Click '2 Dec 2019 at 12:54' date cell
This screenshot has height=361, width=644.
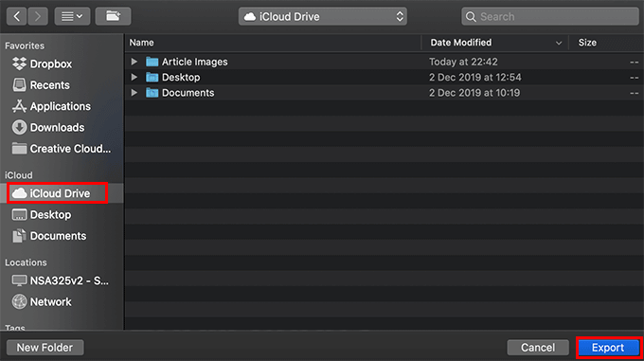point(475,77)
